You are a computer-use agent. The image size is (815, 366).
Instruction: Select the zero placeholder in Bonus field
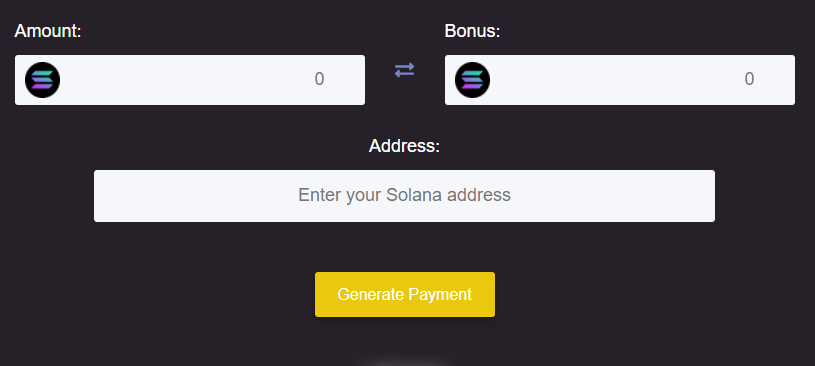749,79
